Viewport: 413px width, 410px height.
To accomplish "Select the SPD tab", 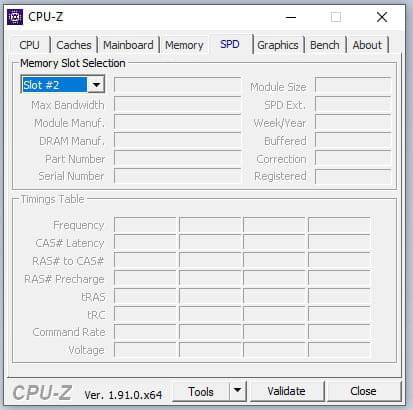I will click(230, 44).
